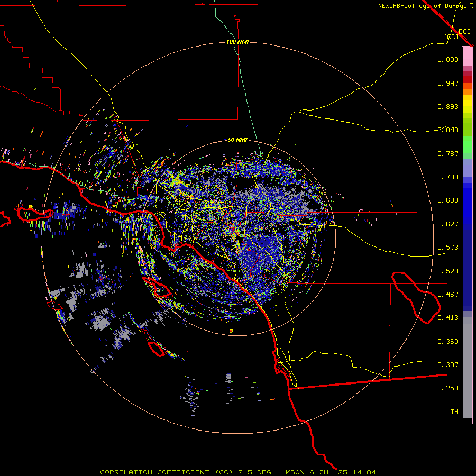The width and height of the screenshot is (476, 476).
Task: Select the 0.947 scale value
Action: coord(448,83)
